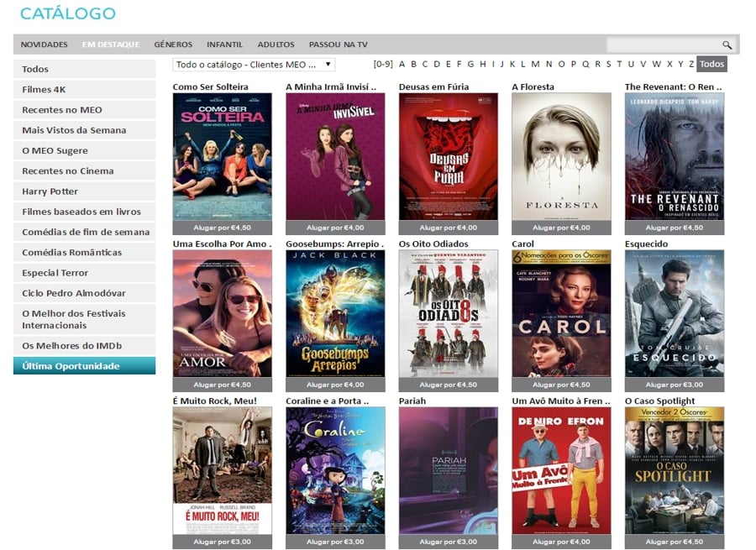Filter titles by letter S
The width and height of the screenshot is (756, 550).
[608, 64]
